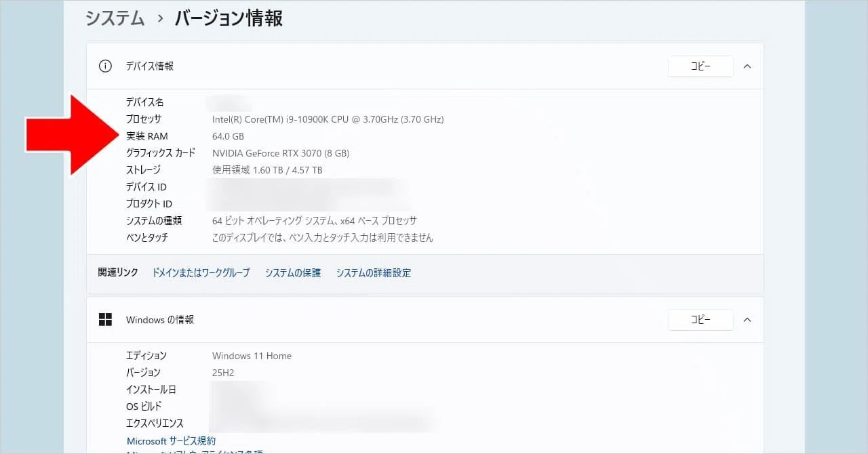The width and height of the screenshot is (868, 454).
Task: Click the ストレージ label
Action: [x=143, y=170]
